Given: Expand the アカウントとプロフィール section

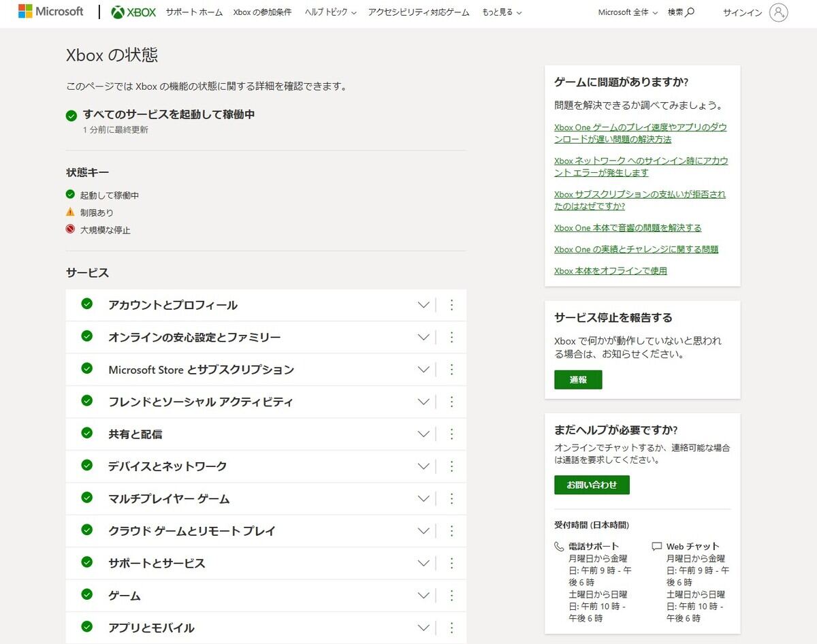Looking at the screenshot, I should [x=423, y=305].
